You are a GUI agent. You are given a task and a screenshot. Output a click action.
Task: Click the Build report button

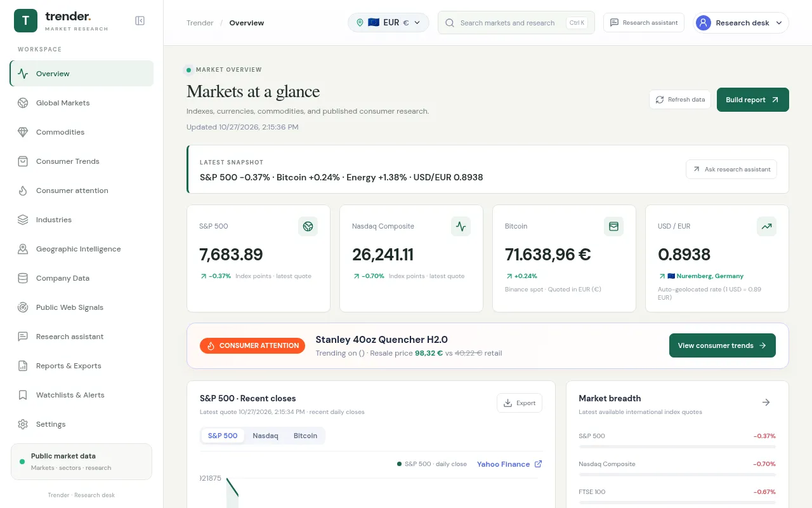(x=753, y=100)
